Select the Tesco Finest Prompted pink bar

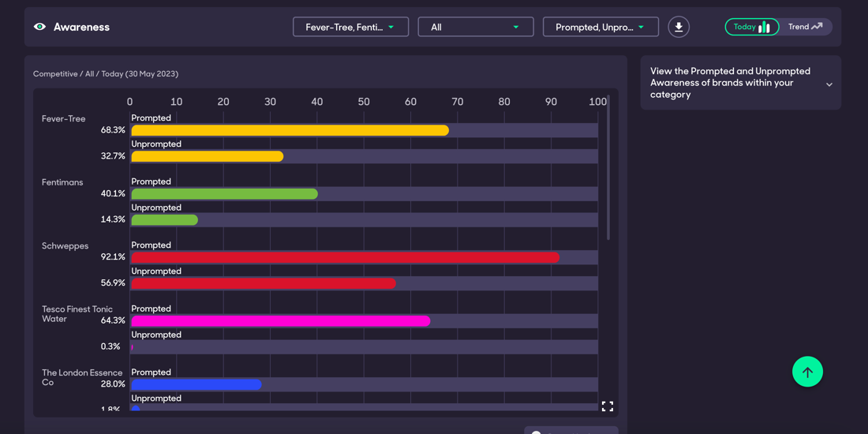coord(280,321)
